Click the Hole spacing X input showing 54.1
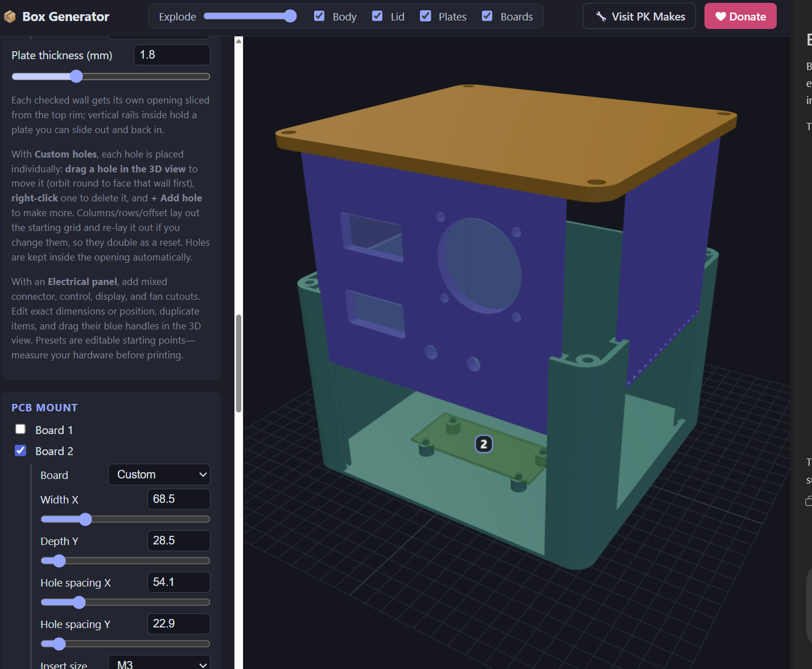 click(179, 582)
